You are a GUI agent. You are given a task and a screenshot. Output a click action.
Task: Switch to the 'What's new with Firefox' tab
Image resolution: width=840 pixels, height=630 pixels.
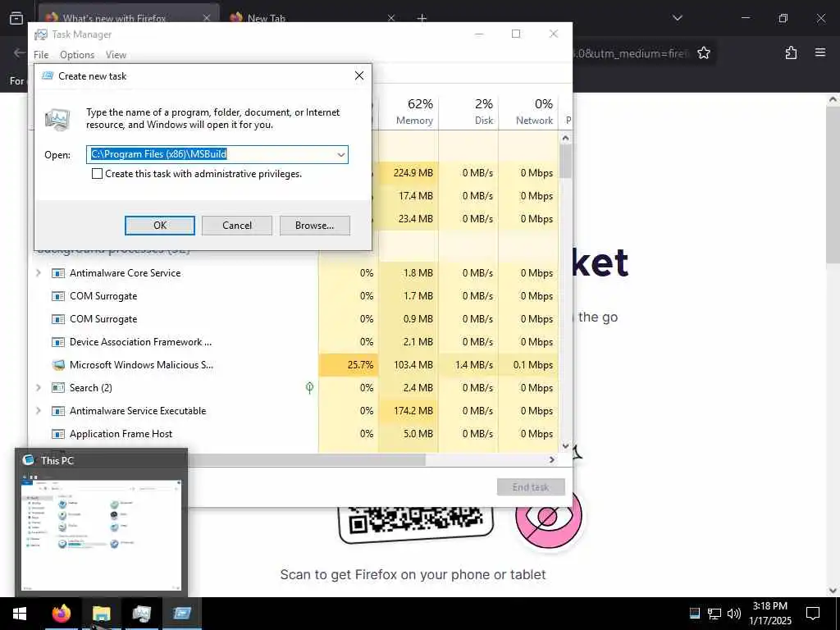(x=114, y=18)
